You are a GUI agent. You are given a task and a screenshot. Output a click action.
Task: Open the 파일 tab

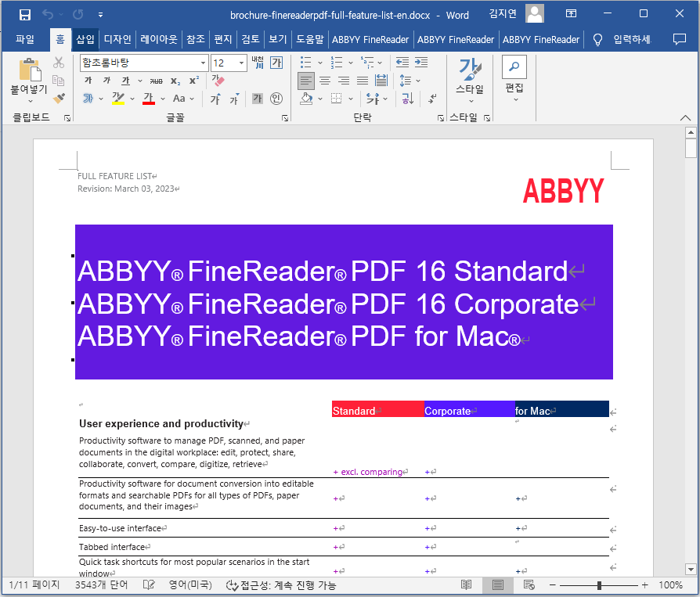tap(25, 39)
